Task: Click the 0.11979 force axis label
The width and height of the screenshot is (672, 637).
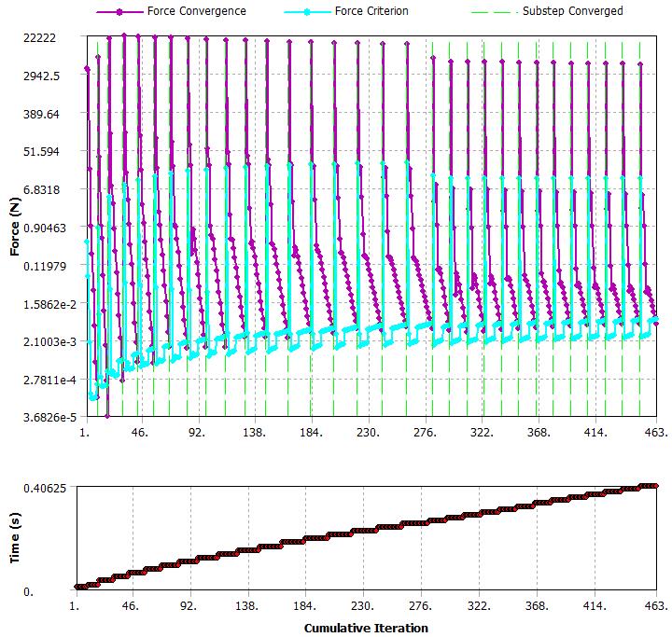Action: click(45, 266)
